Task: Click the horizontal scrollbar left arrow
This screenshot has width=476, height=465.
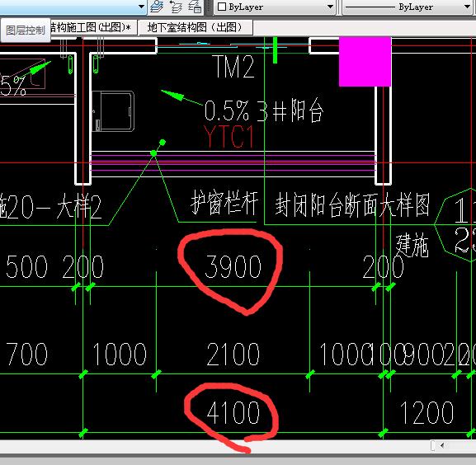Action: coord(442,445)
